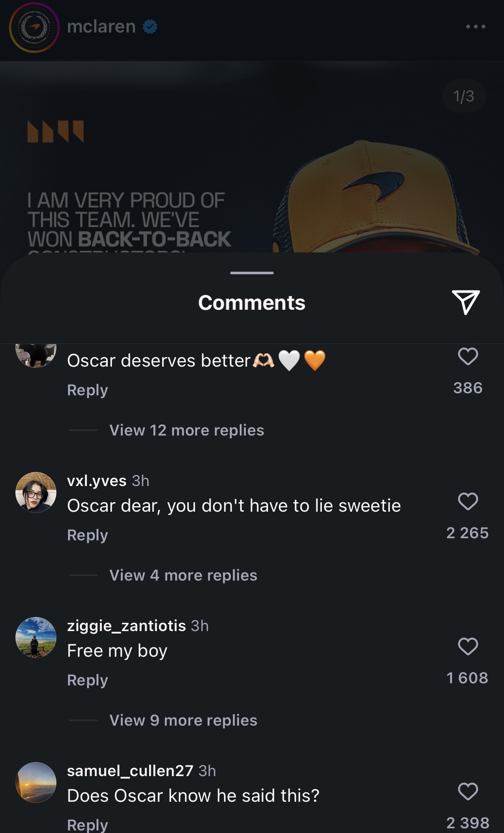This screenshot has height=833, width=504.
Task: Like vxl.yves's comment with the heart
Action: (x=468, y=501)
